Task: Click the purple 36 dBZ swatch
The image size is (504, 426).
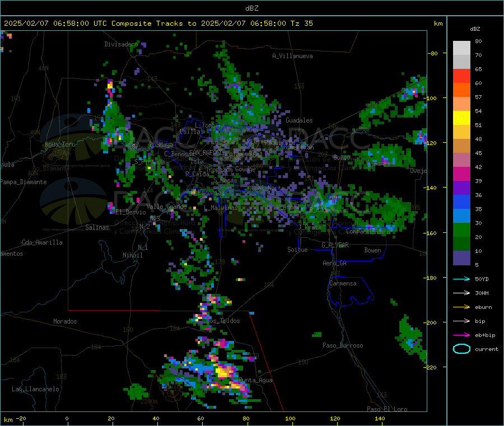Action: coord(461,188)
